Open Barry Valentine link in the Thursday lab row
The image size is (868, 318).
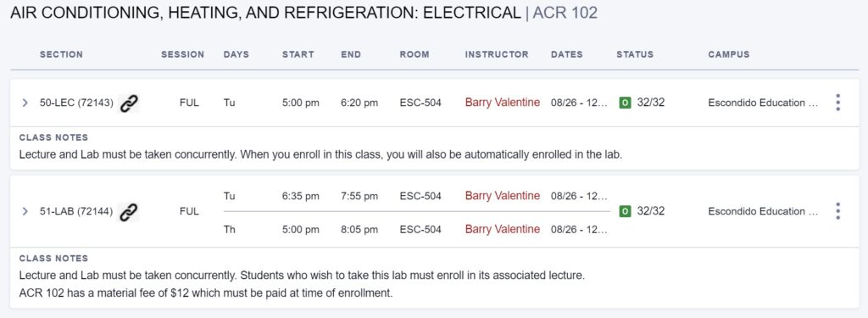[x=502, y=229]
